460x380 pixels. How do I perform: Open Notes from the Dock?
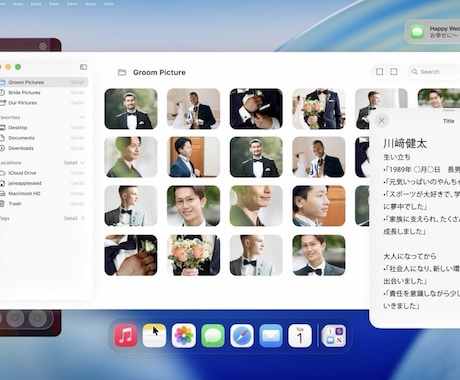pyautogui.click(x=154, y=335)
